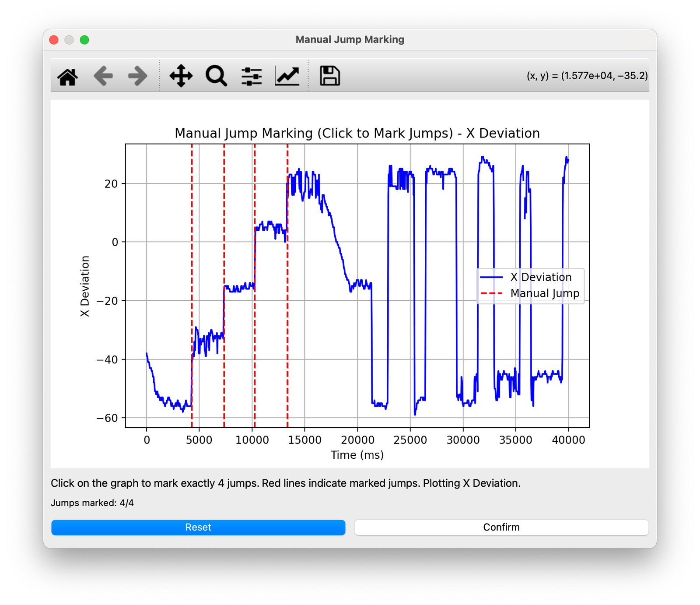
Task: Click the Manual Jump legend entry
Action: coord(545,293)
